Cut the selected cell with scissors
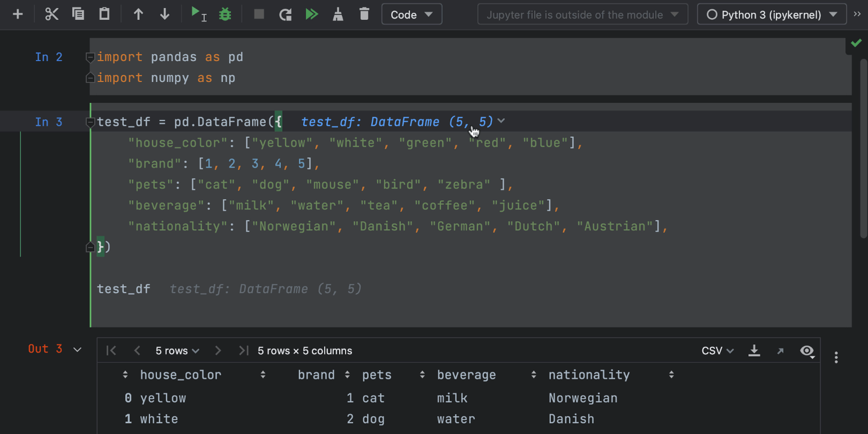This screenshot has height=434, width=868. [x=52, y=14]
